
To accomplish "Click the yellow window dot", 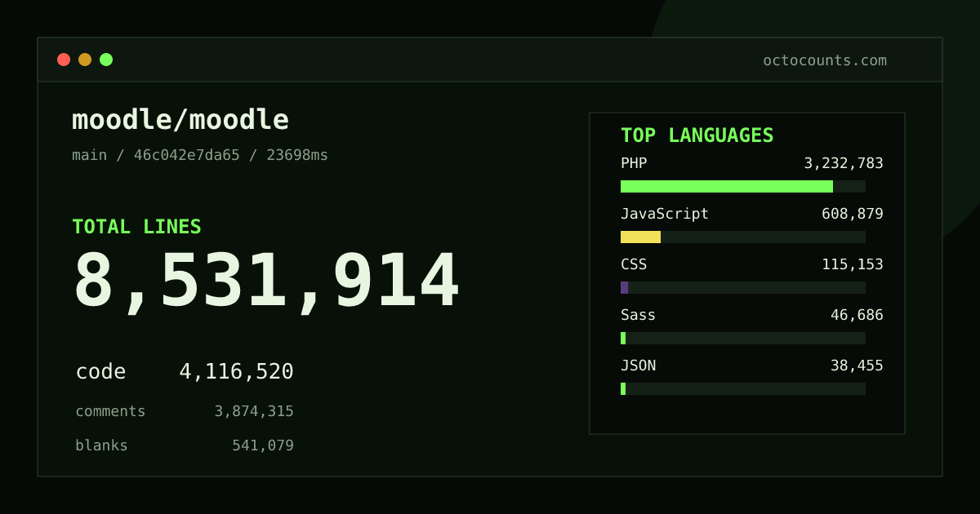I will [x=85, y=60].
